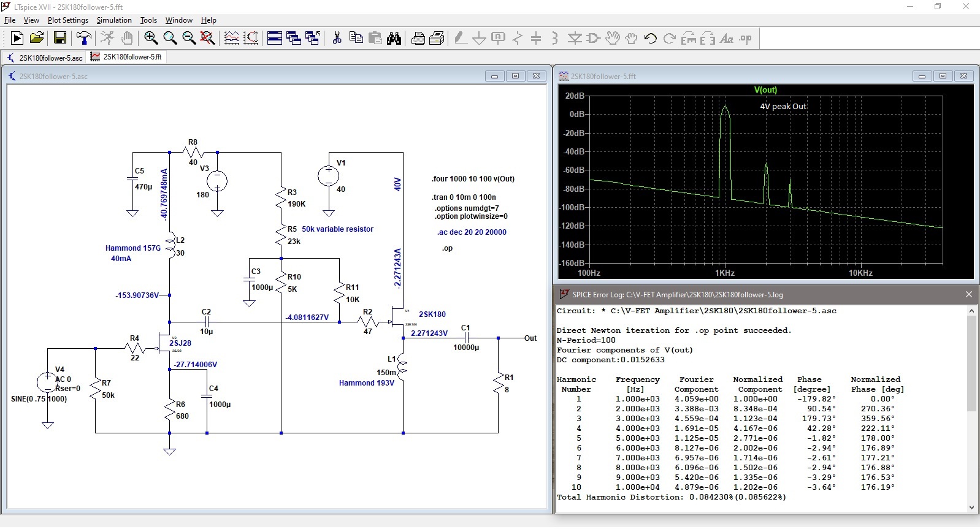Click the Autorange axes icon
This screenshot has width=980, height=529.
tap(251, 38)
